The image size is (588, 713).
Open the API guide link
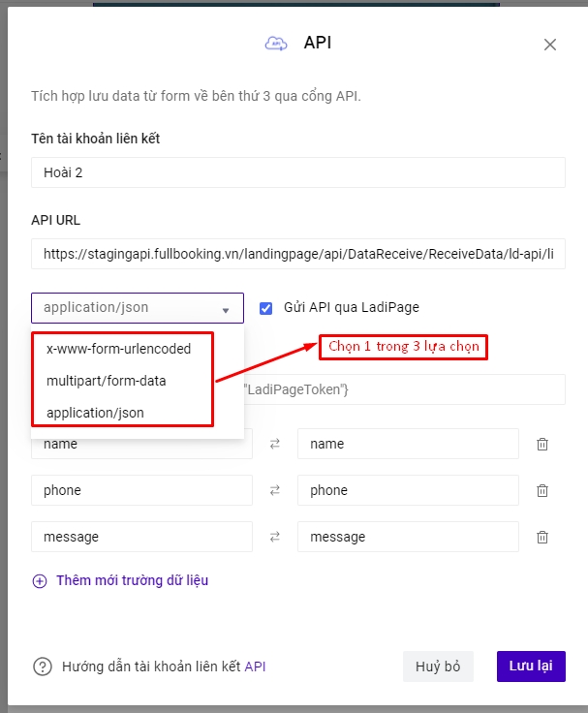pyautogui.click(x=255, y=666)
